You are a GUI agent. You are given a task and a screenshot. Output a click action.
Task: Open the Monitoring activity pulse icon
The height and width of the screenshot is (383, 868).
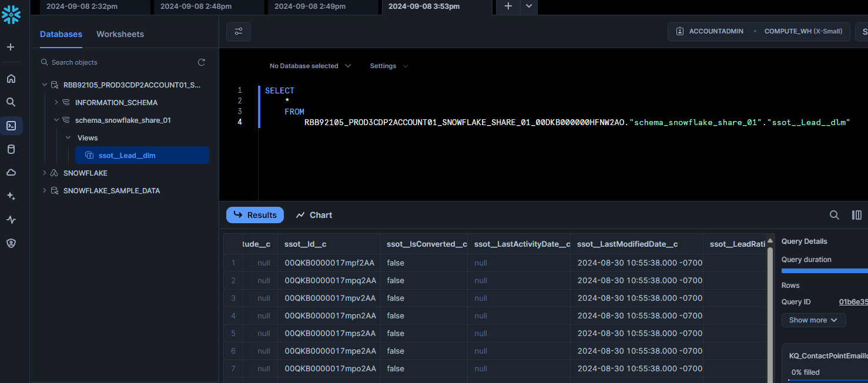(x=11, y=220)
